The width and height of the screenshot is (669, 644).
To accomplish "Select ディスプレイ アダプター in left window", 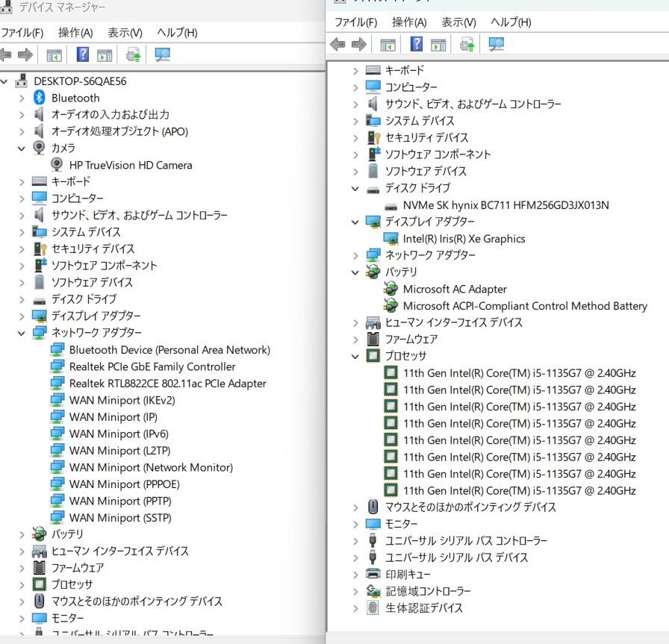I will click(x=96, y=316).
